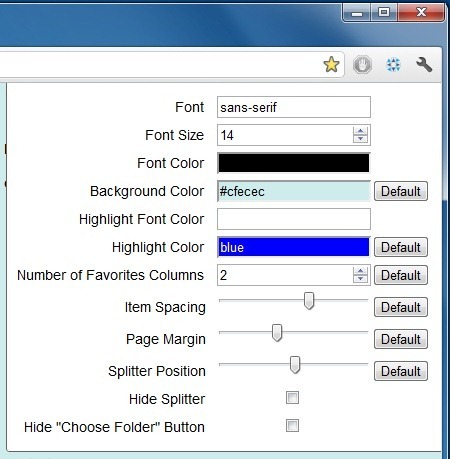
Task: Decrease Number of Favorites Columns stepper
Action: [x=360, y=279]
